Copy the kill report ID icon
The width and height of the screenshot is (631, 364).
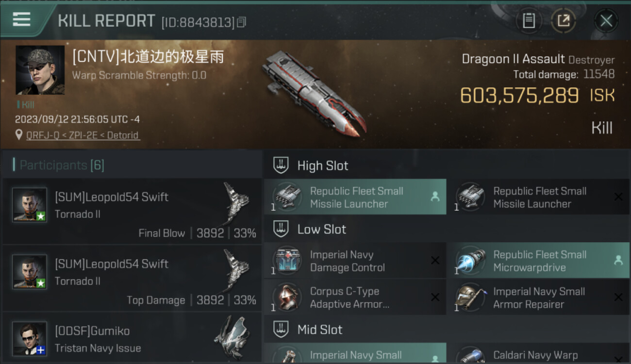tap(242, 22)
